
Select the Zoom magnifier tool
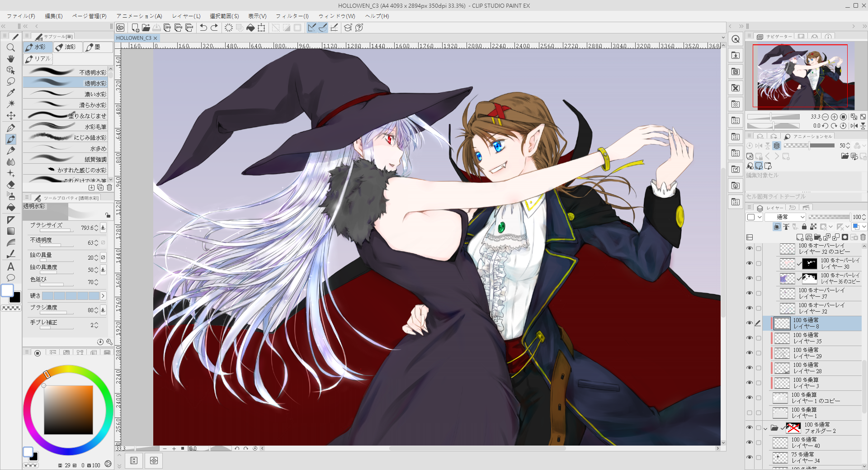pyautogui.click(x=11, y=47)
